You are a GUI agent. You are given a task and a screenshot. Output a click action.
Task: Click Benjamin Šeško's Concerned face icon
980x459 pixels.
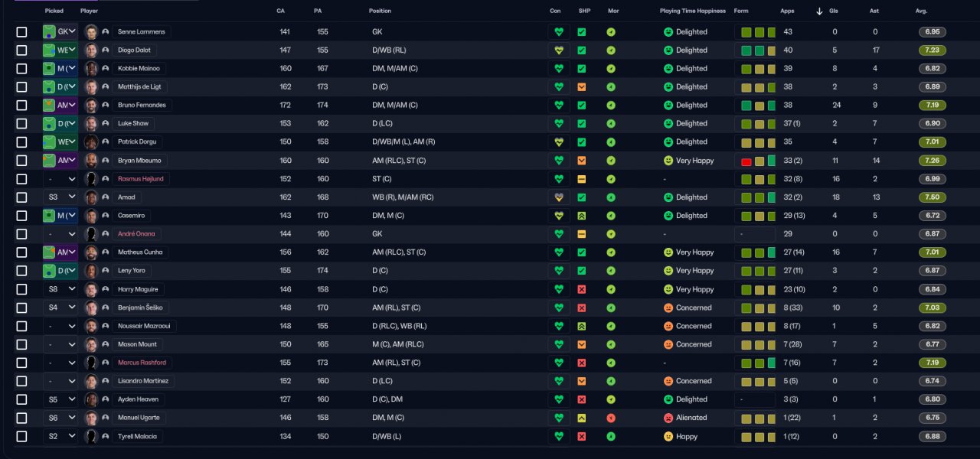[668, 308]
